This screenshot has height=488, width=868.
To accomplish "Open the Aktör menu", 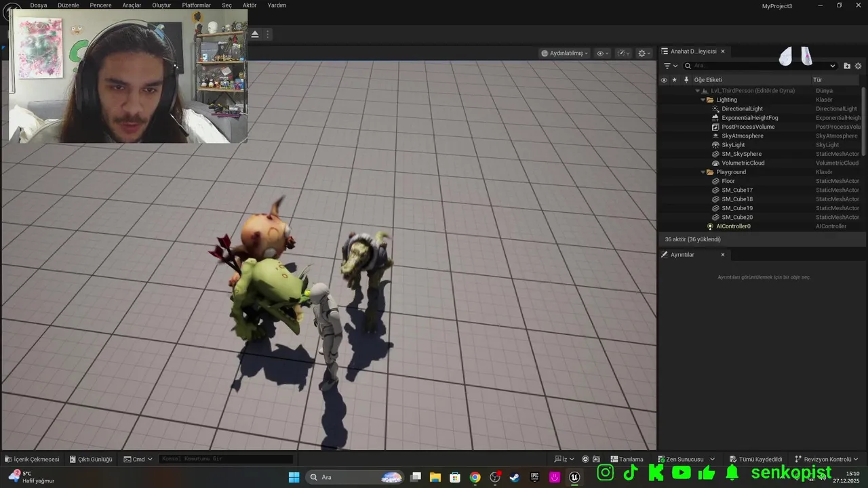I will 250,5.
